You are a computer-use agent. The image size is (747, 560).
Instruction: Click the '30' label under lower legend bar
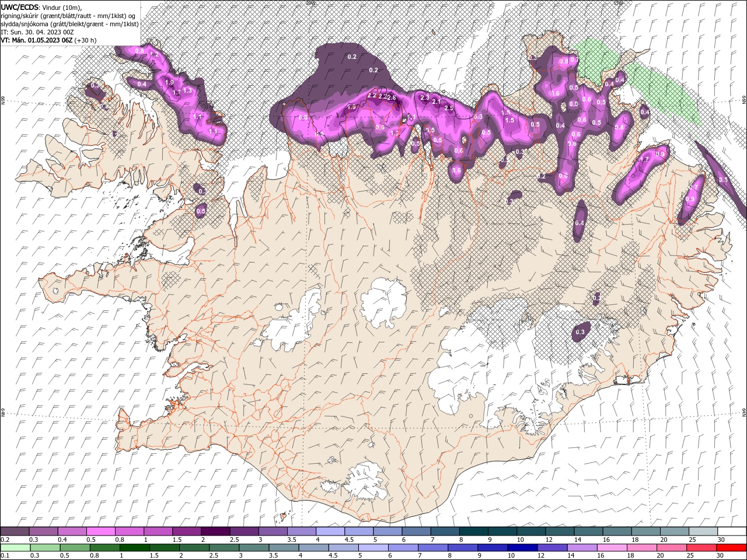(x=720, y=556)
